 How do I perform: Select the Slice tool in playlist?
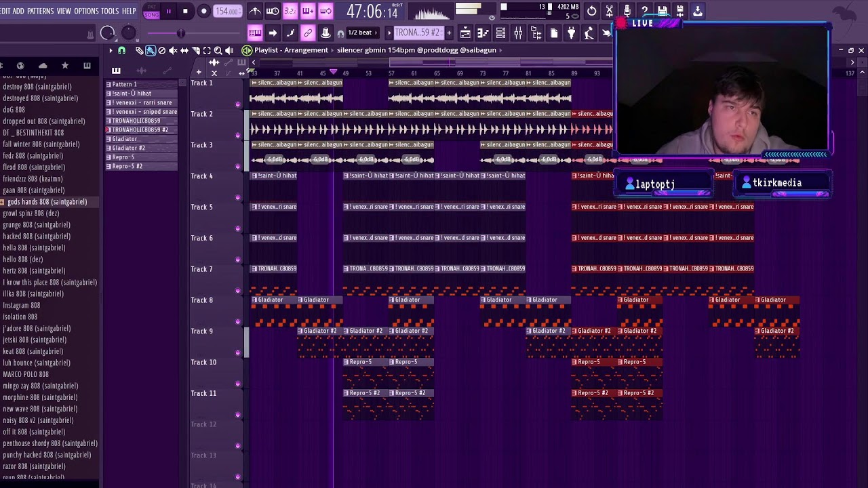pyautogui.click(x=195, y=50)
